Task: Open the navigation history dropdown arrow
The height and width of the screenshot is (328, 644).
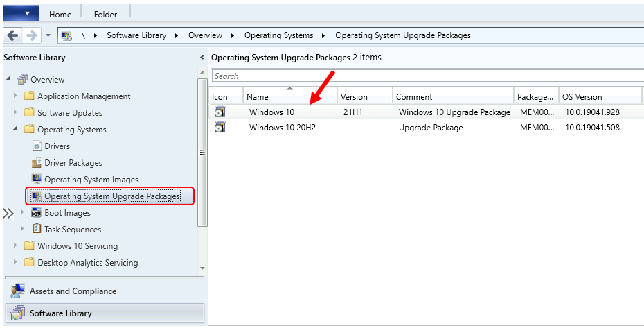Action: [48, 36]
